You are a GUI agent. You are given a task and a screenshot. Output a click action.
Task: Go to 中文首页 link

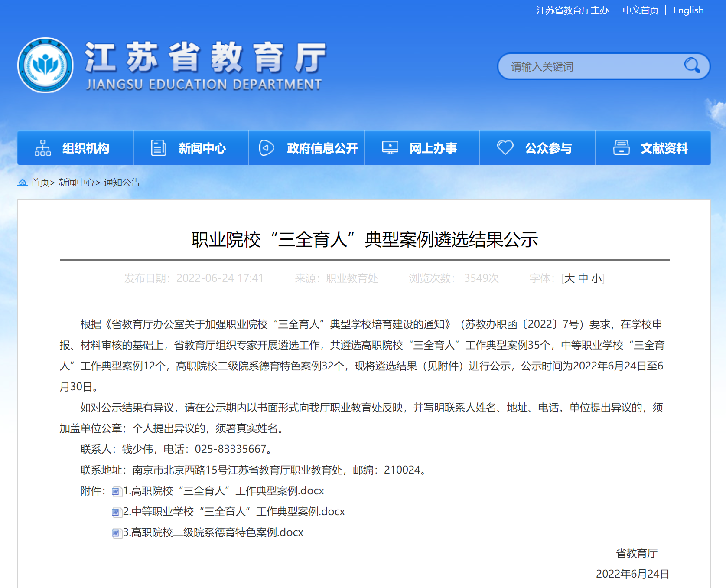[640, 10]
